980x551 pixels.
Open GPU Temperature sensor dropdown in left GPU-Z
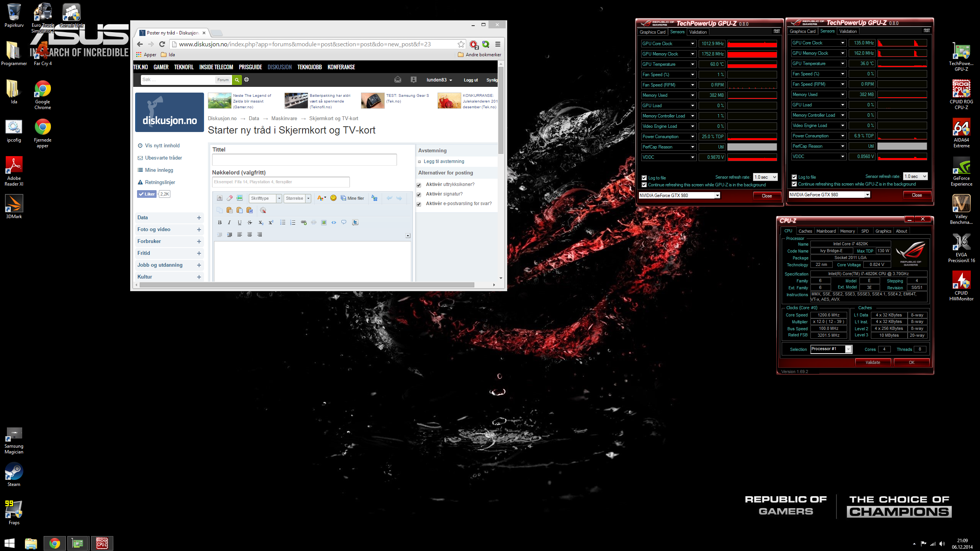pyautogui.click(x=693, y=64)
